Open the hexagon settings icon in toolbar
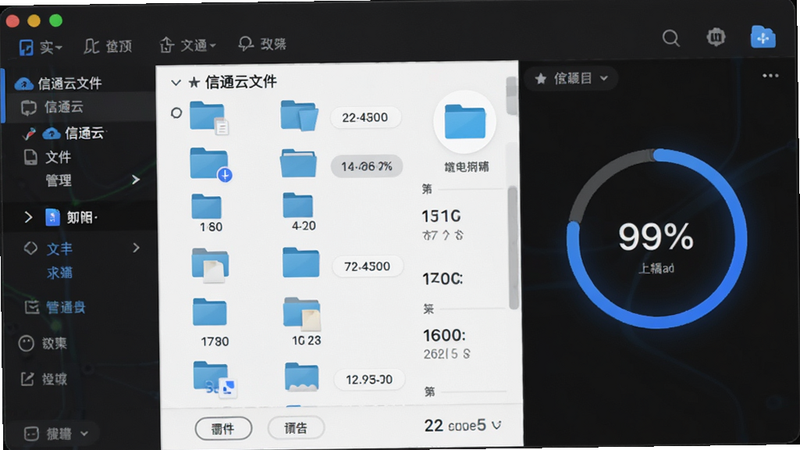The height and width of the screenshot is (450, 800). (716, 37)
